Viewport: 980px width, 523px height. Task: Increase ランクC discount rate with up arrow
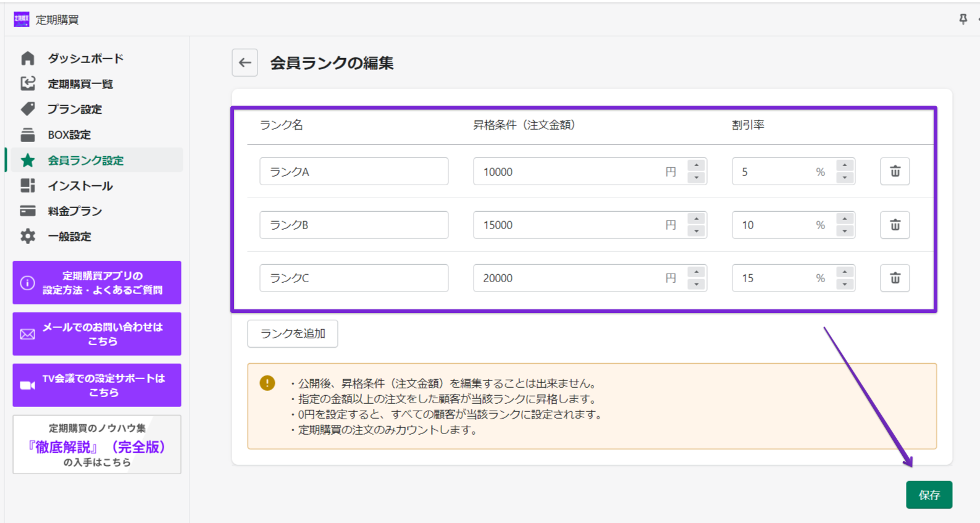click(844, 272)
